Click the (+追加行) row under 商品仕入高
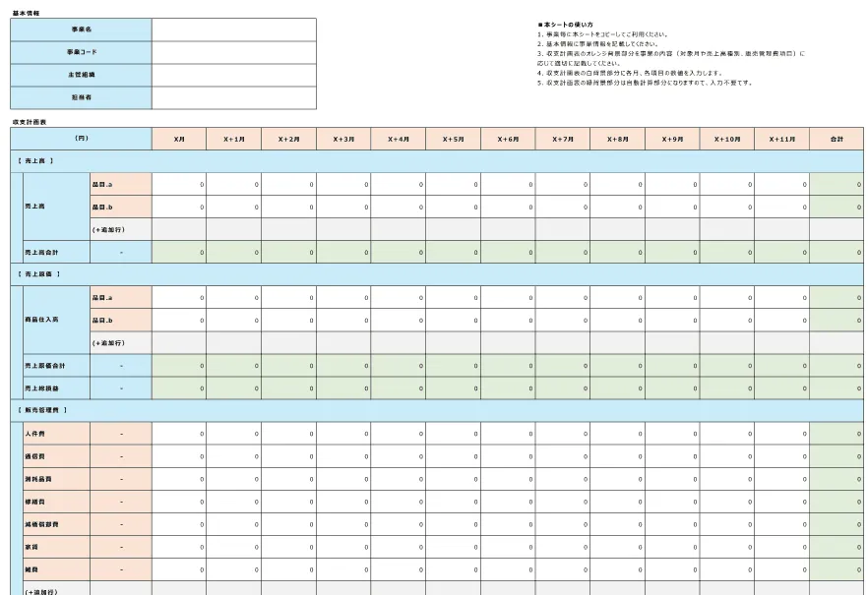 118,342
